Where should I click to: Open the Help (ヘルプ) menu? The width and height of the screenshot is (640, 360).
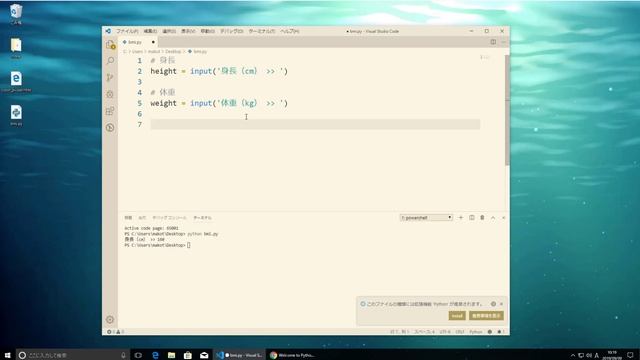[x=290, y=31]
